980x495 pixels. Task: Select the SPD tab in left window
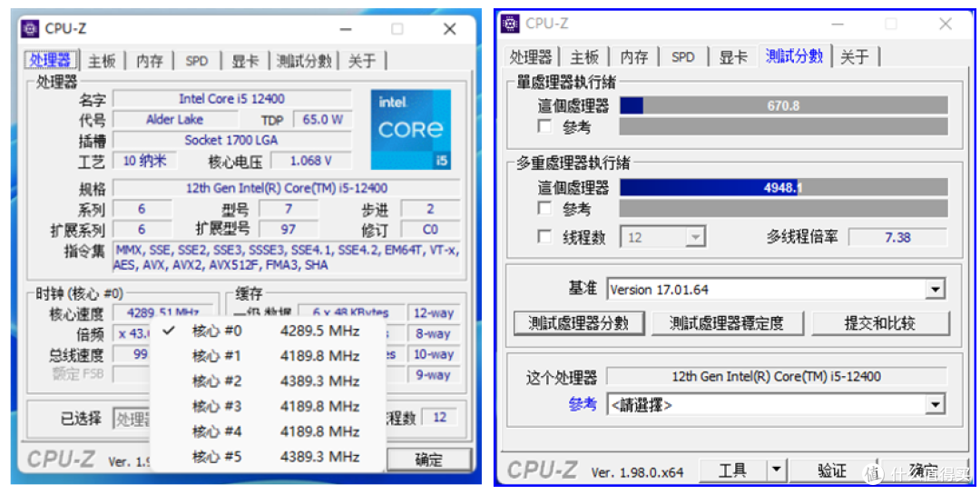click(x=197, y=61)
